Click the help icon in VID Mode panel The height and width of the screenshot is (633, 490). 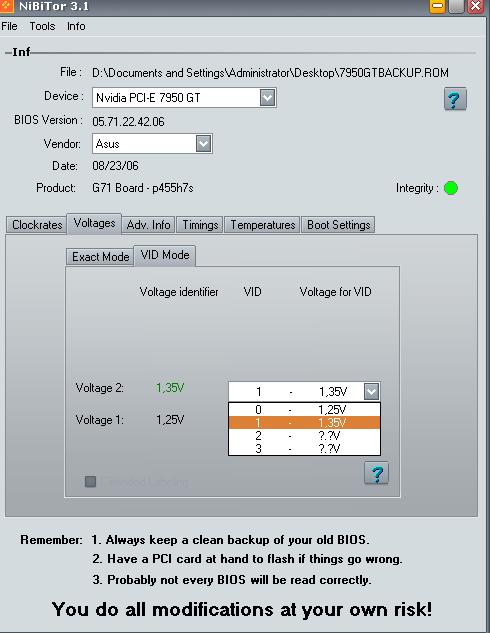tap(376, 473)
